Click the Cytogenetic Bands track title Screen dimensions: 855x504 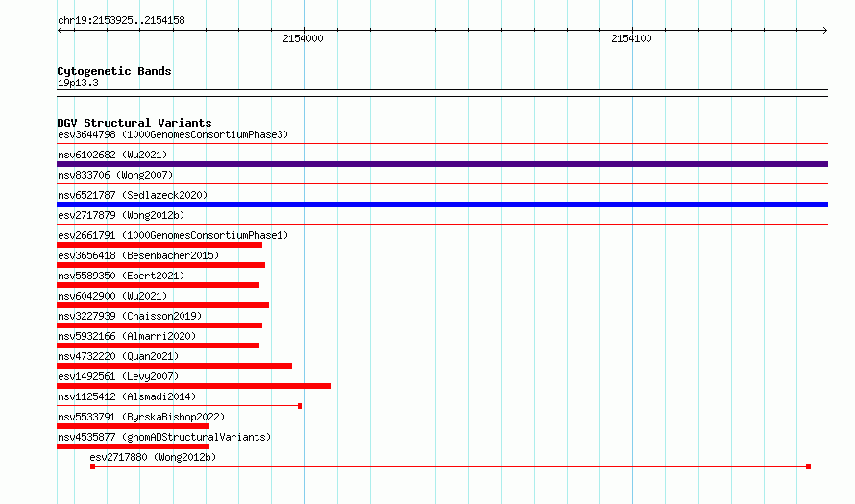(114, 71)
